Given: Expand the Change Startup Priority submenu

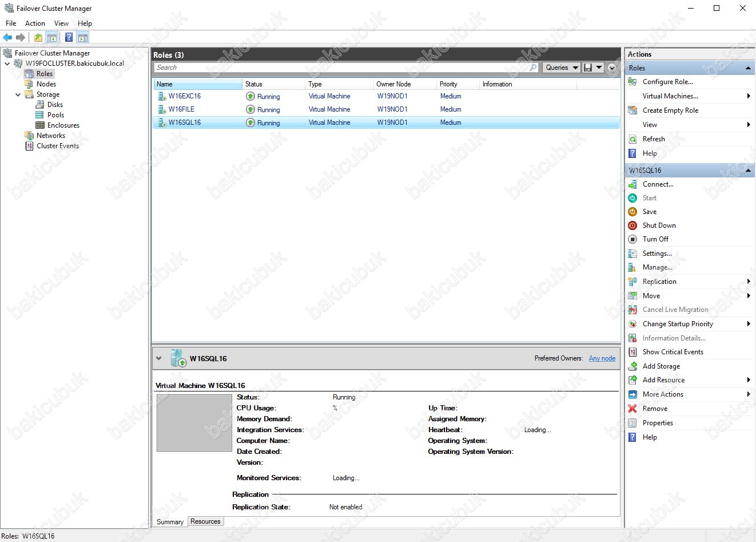Looking at the screenshot, I should click(x=749, y=324).
